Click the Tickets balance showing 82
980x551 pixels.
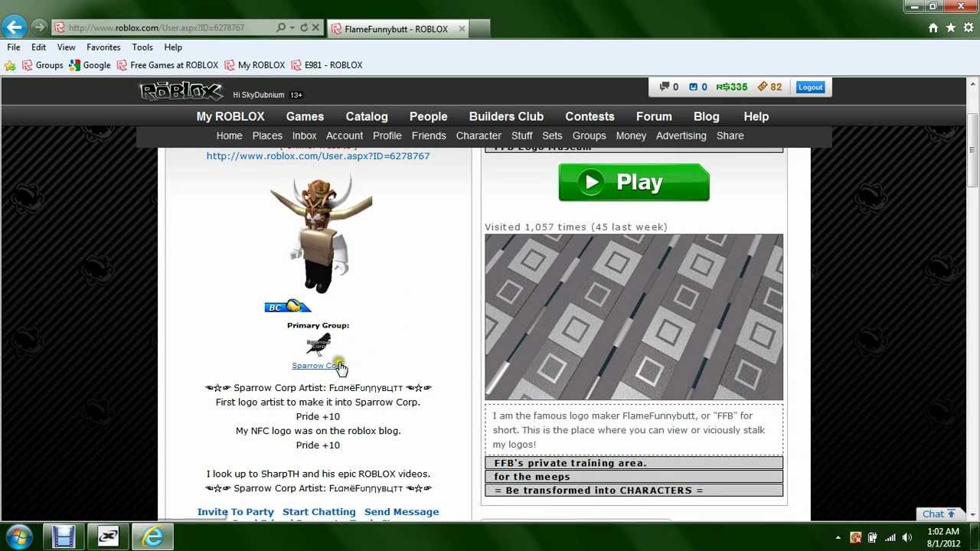[769, 87]
